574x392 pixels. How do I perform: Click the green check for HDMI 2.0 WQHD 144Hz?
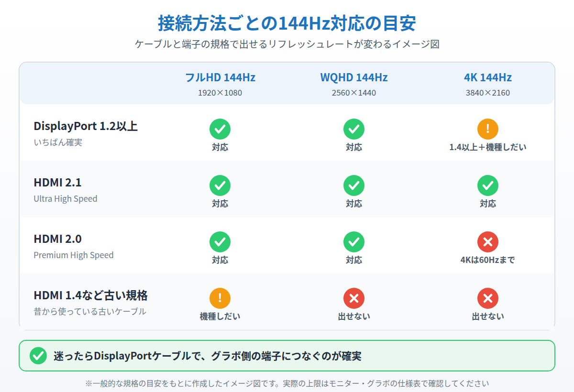pos(354,242)
